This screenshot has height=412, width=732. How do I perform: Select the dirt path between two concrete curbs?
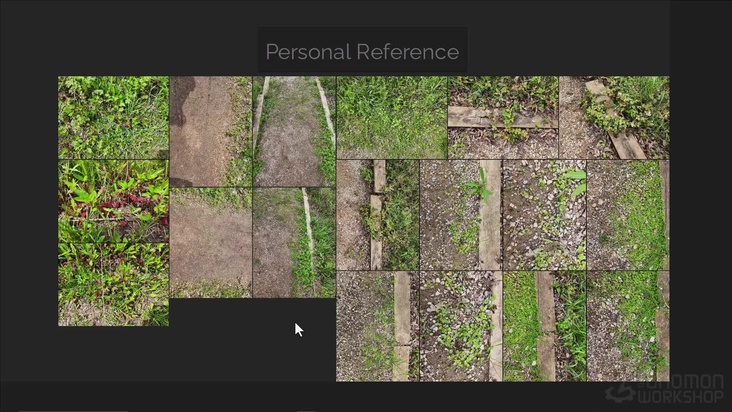coord(294,132)
